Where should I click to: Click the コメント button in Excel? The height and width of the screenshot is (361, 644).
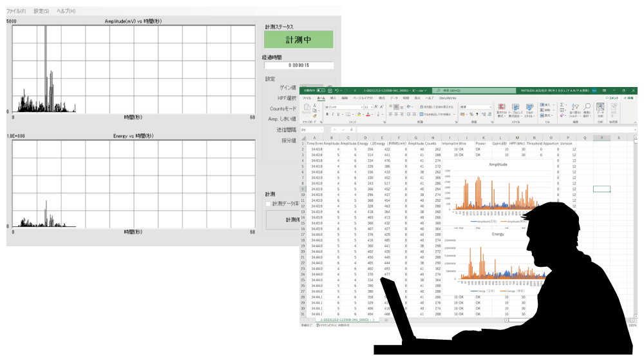(612, 98)
